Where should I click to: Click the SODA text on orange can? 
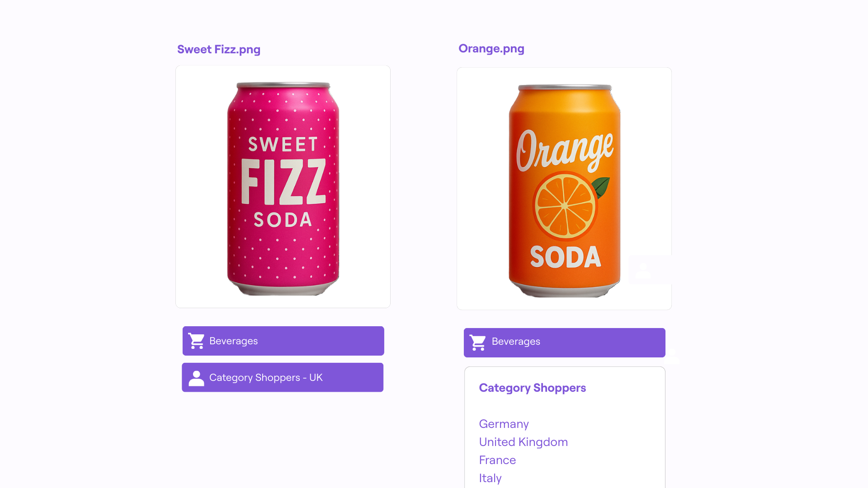pyautogui.click(x=565, y=257)
